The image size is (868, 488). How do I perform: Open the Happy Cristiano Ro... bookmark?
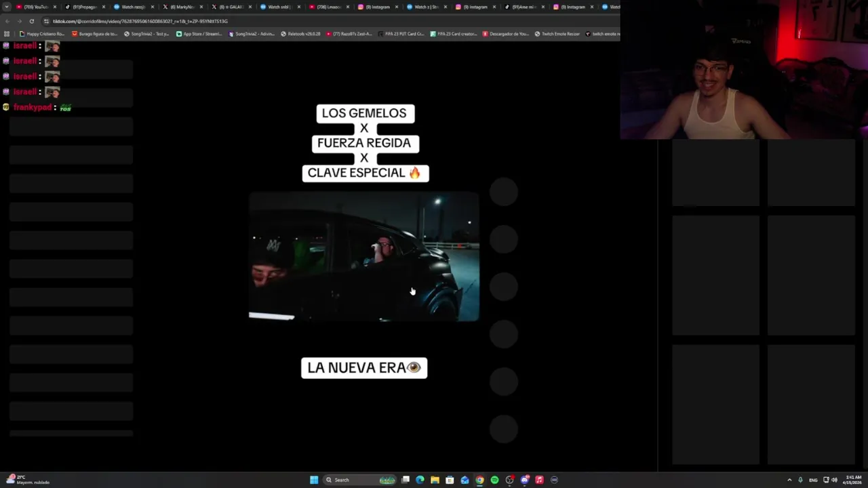42,34
